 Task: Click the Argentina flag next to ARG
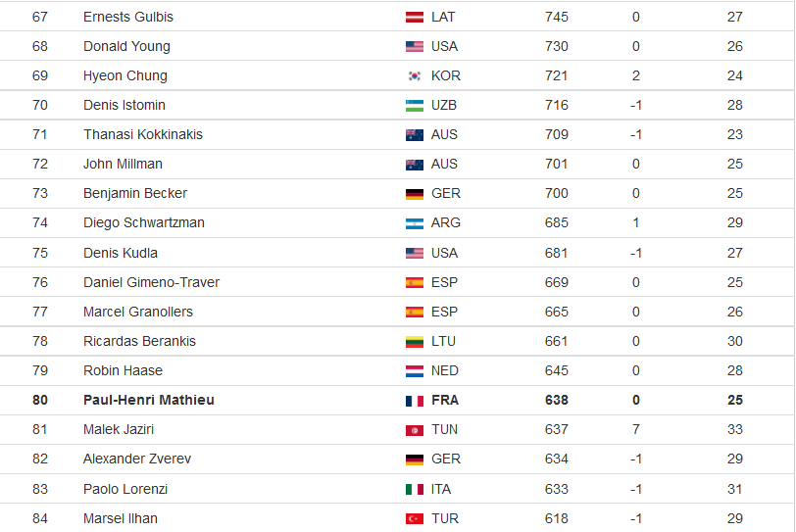pos(415,223)
